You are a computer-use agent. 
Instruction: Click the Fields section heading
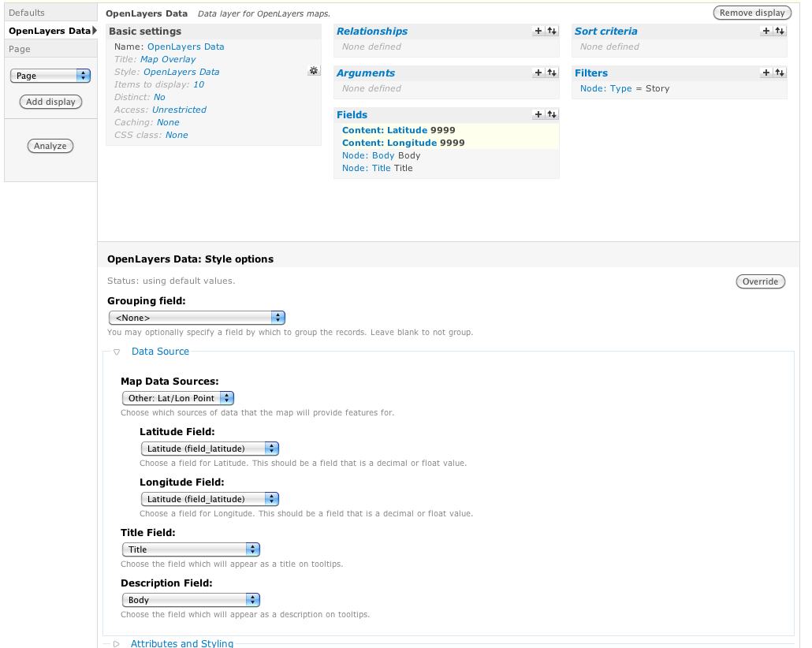pos(352,114)
